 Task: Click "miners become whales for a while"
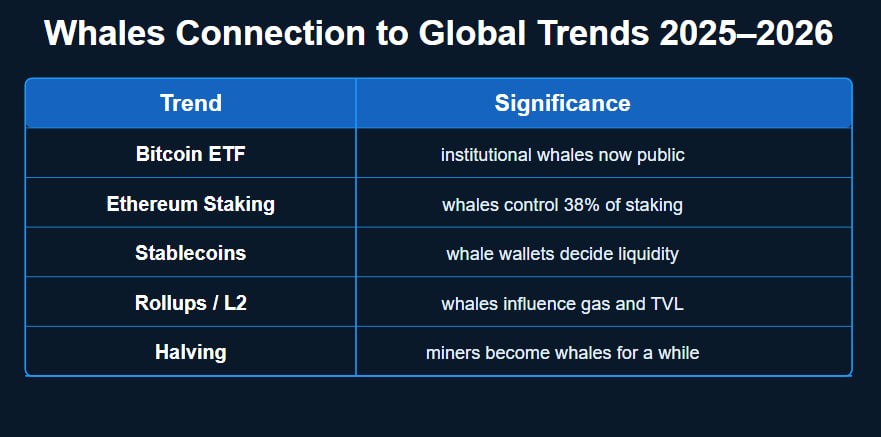click(562, 353)
